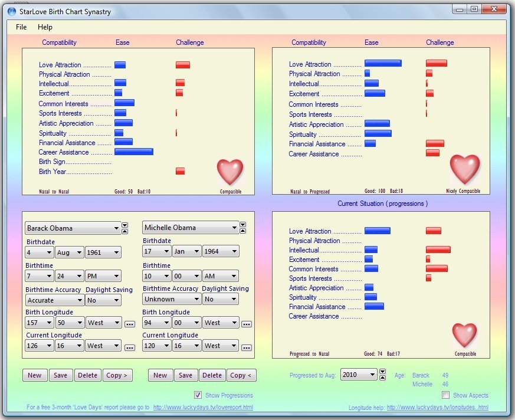Click 'Good: 74' text in Progressed to Natal
The height and width of the screenshot is (420, 515).
coord(373,354)
